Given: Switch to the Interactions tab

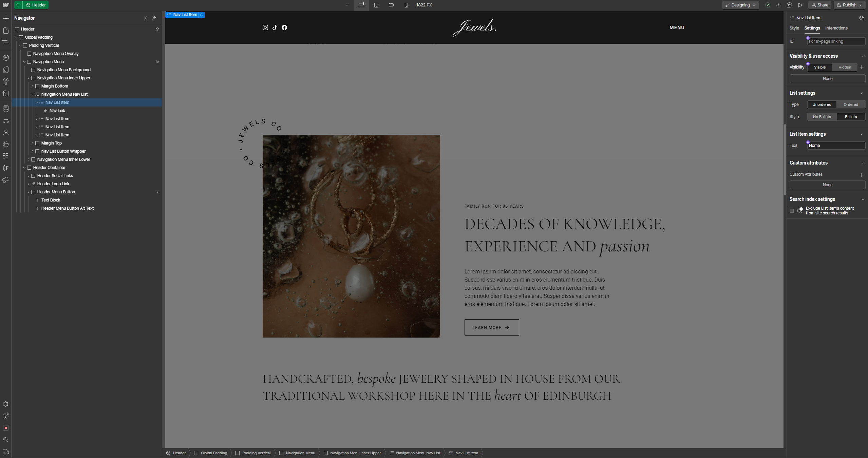Looking at the screenshot, I should tap(836, 28).
